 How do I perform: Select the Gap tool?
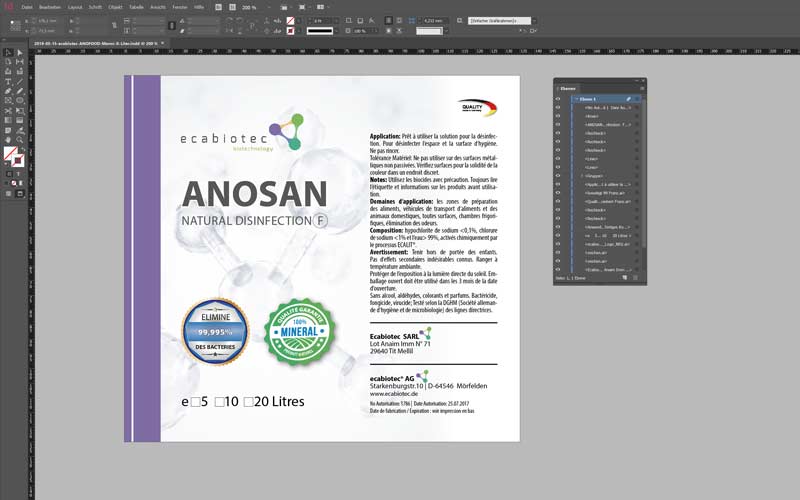click(19, 62)
